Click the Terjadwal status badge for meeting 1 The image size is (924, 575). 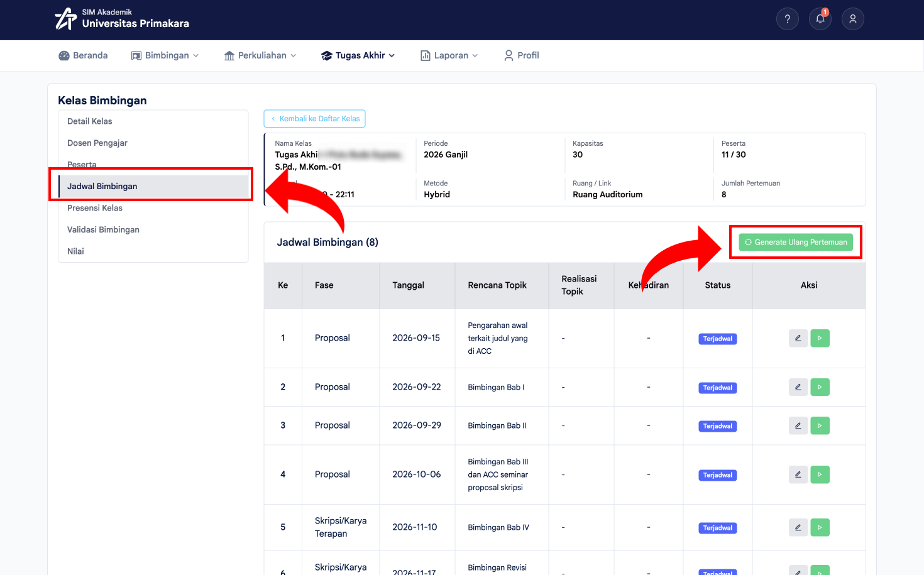[x=718, y=339]
